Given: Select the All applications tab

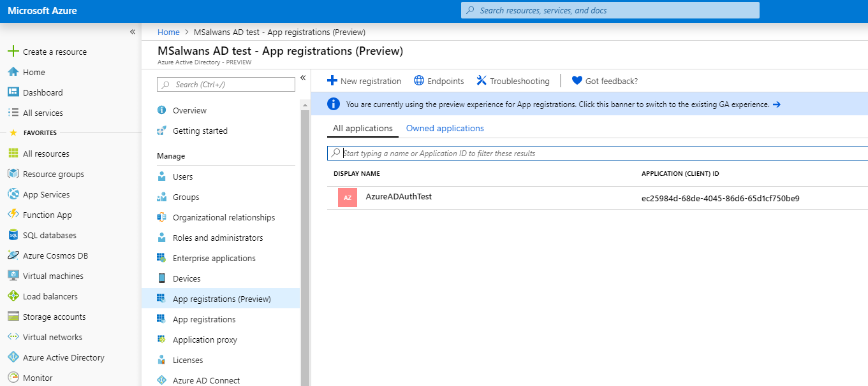Looking at the screenshot, I should click(x=363, y=128).
